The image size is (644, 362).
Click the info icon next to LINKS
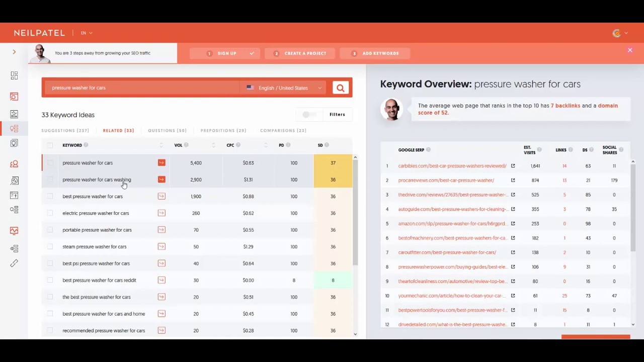click(571, 150)
